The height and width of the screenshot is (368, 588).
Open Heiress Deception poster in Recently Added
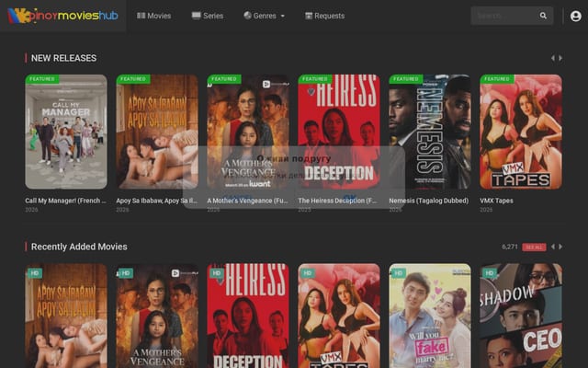(248, 316)
